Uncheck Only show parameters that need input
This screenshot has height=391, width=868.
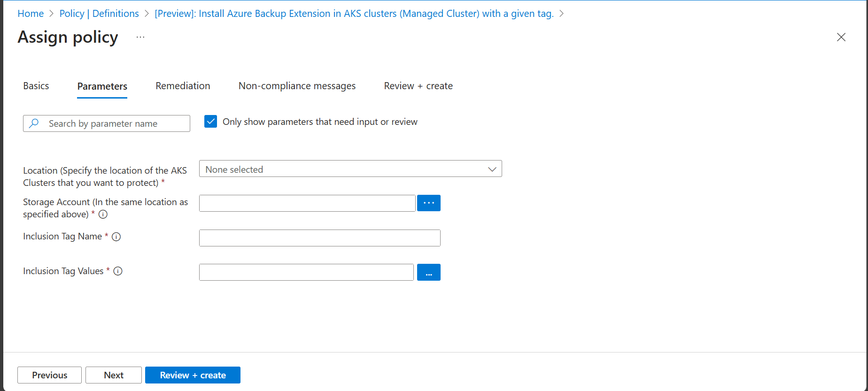coord(211,122)
